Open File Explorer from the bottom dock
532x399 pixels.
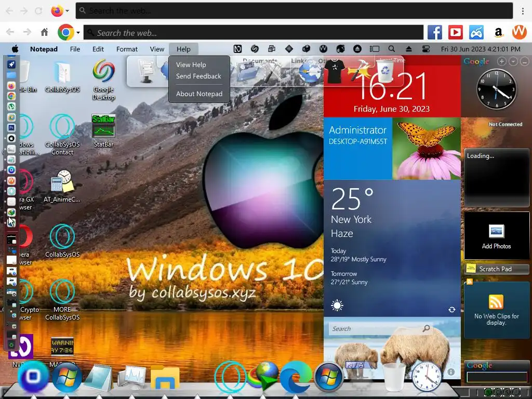[165, 377]
